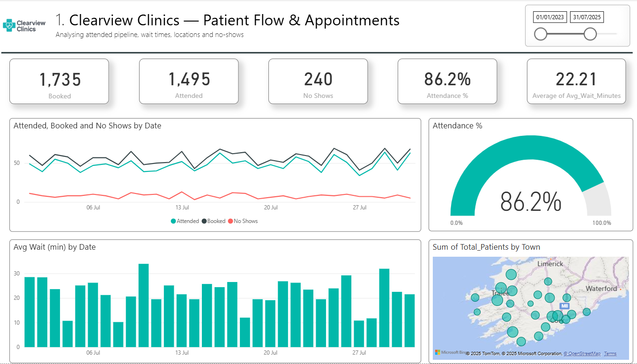Open the map Terms link

(x=610, y=353)
